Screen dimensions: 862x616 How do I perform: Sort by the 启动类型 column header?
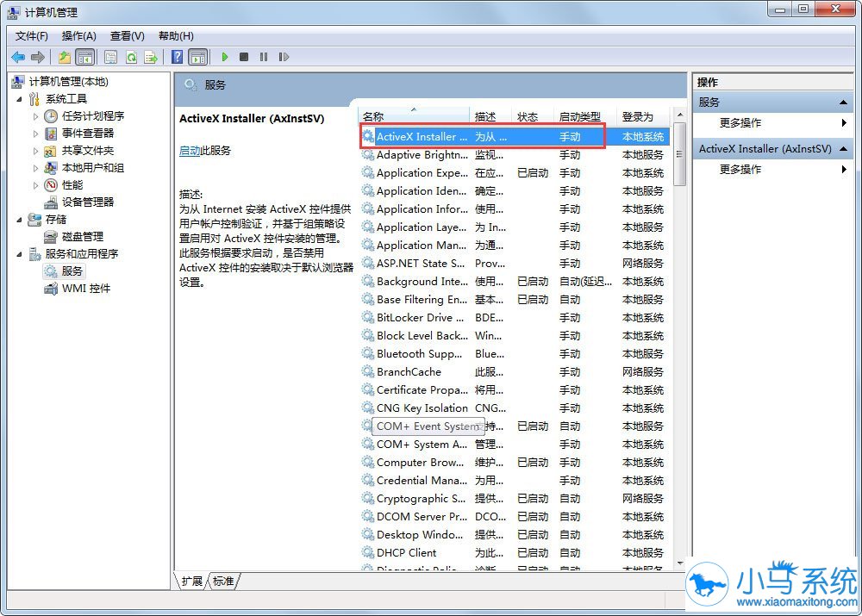tap(585, 116)
